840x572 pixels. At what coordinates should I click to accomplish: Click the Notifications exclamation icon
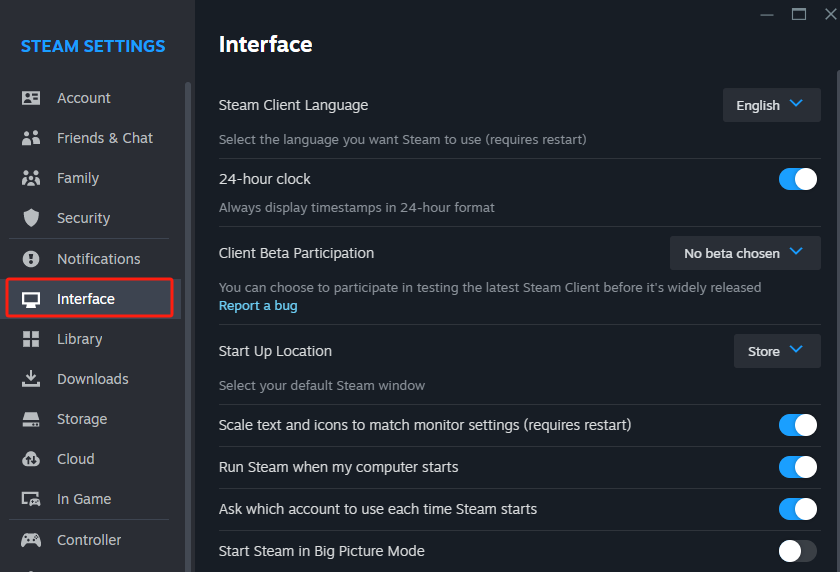click(31, 259)
